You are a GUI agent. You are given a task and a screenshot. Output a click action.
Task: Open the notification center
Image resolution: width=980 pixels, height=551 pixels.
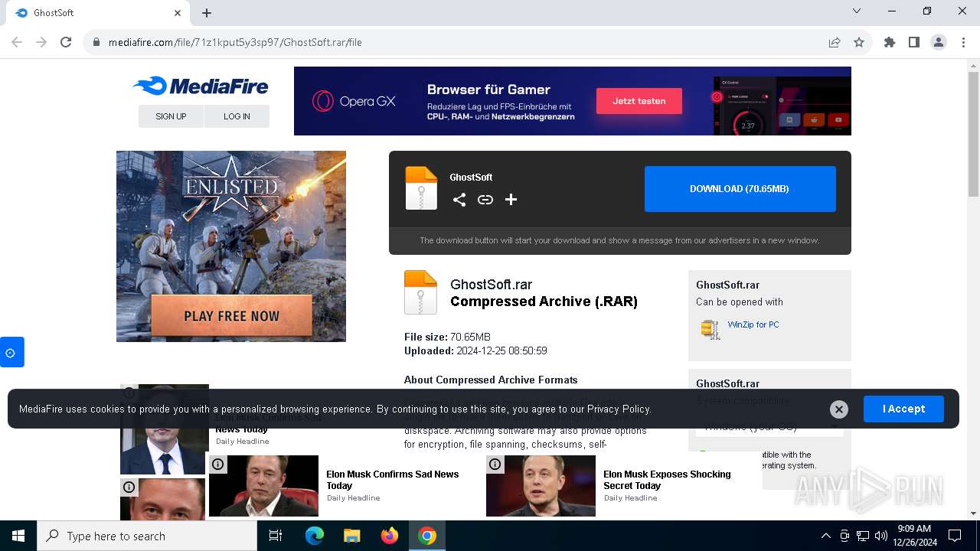pos(955,536)
